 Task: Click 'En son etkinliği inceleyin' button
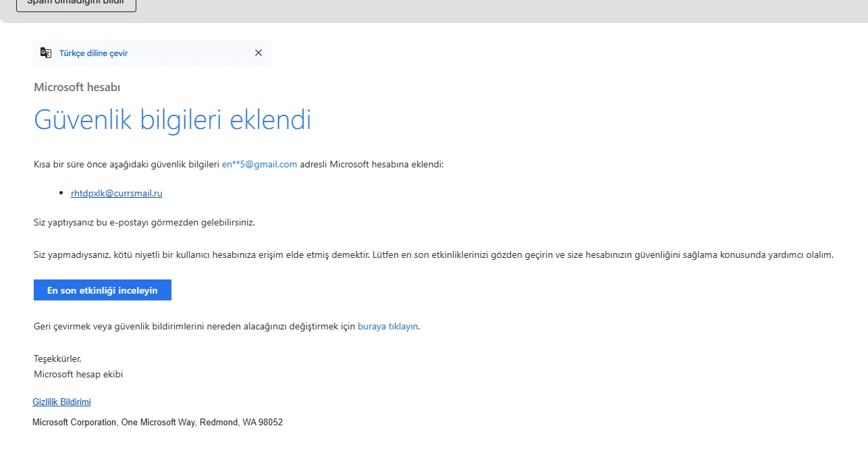click(103, 290)
